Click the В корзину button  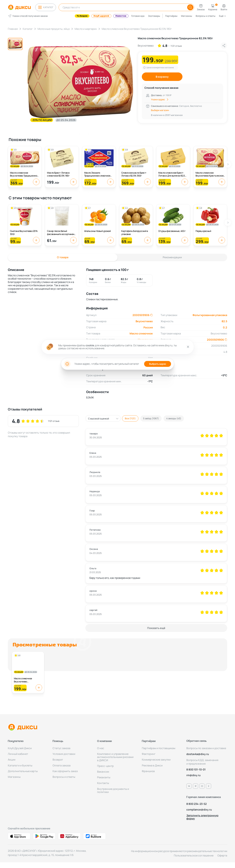[x=162, y=77]
